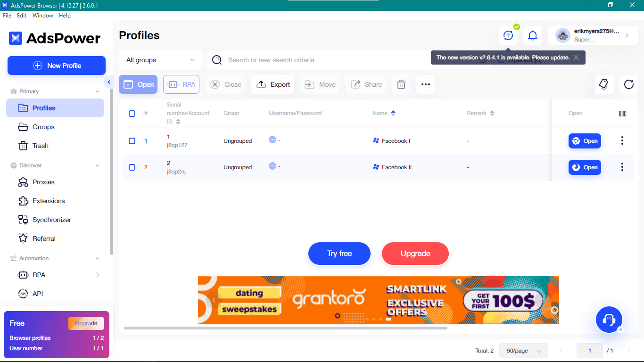
Task: Collapse the Primary sidebar section
Action: (x=98, y=91)
